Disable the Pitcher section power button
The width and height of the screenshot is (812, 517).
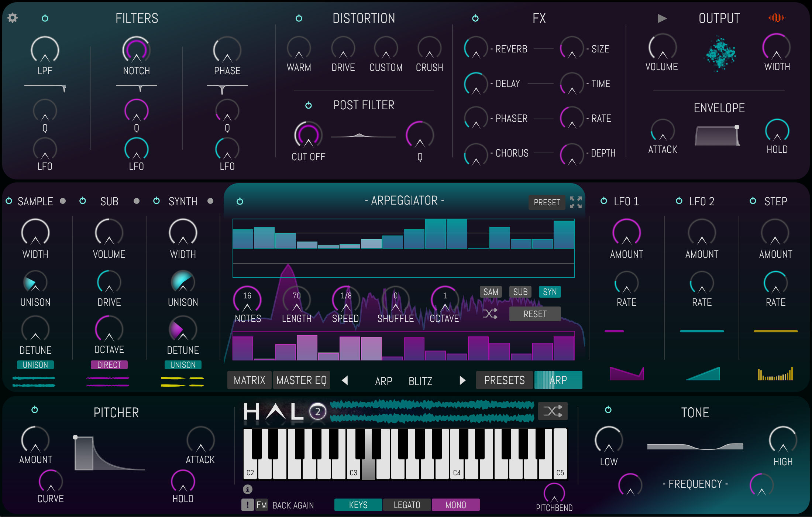click(x=35, y=410)
